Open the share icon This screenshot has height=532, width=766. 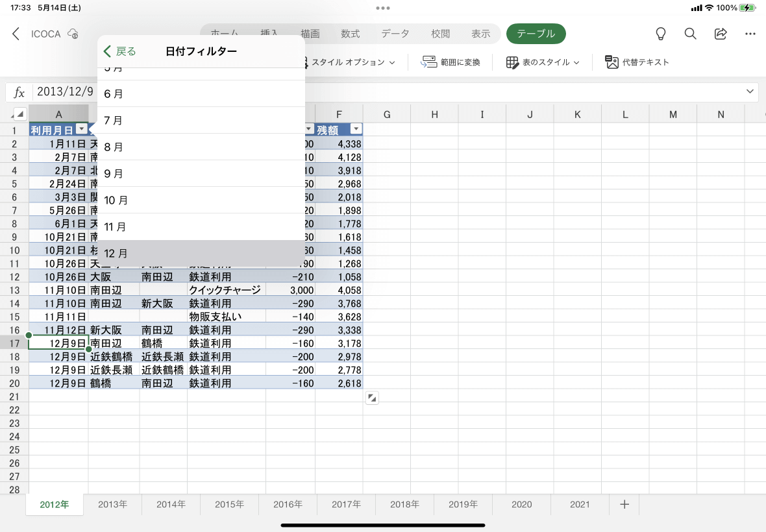(721, 34)
